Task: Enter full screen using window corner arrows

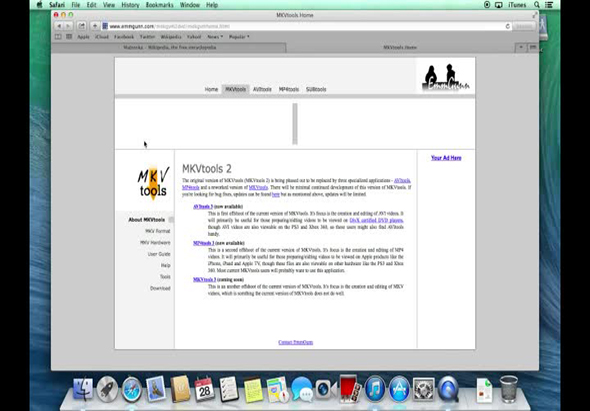Action: pyautogui.click(x=535, y=15)
